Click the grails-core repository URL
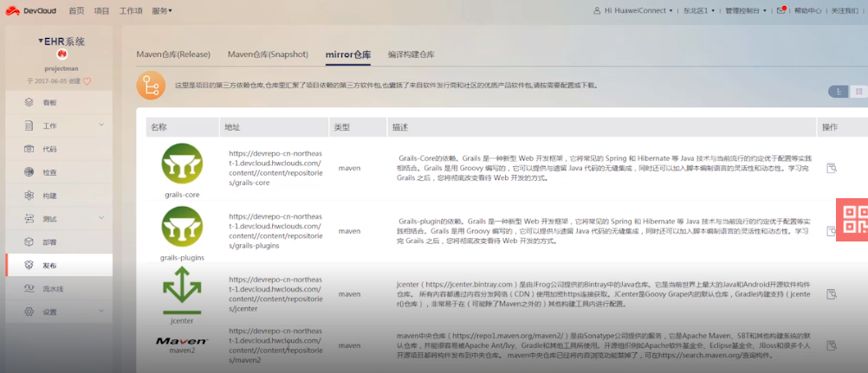Viewport: 868px width, 373px height. tap(275, 168)
